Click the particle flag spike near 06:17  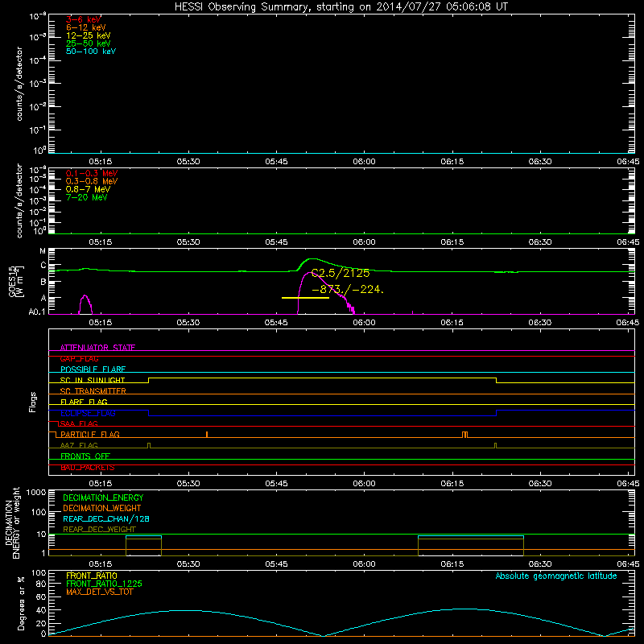tap(464, 435)
